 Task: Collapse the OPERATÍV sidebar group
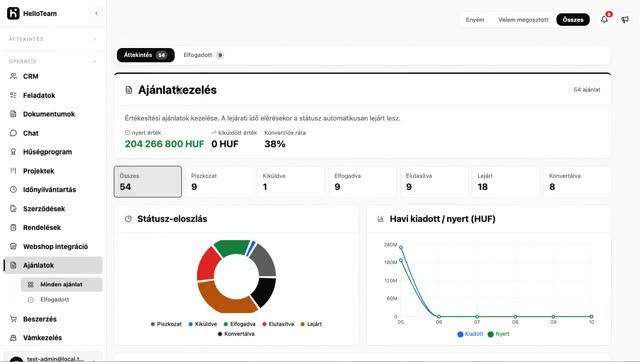(53, 61)
